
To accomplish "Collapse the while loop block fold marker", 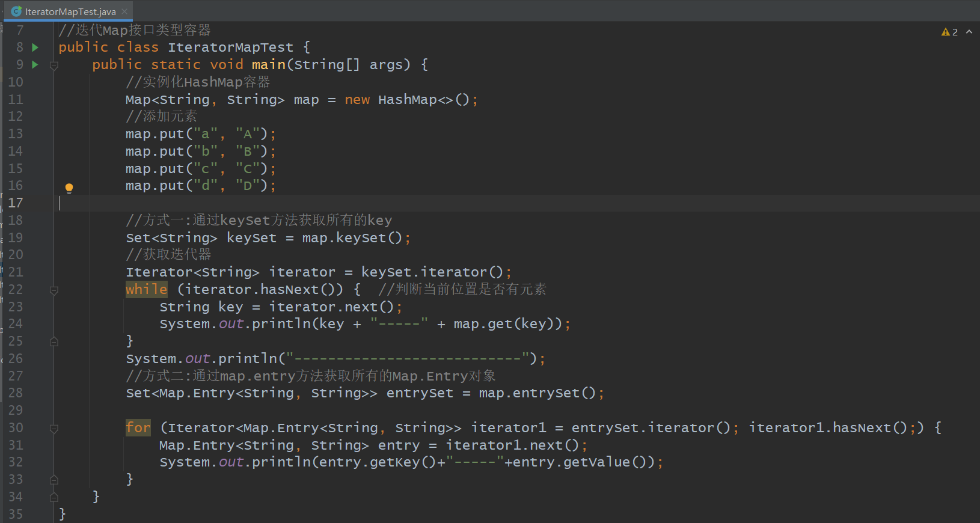I will coord(54,290).
